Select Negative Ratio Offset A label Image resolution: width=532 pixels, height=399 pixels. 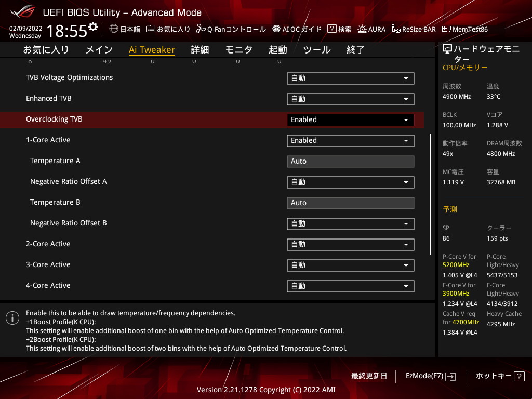69,181
